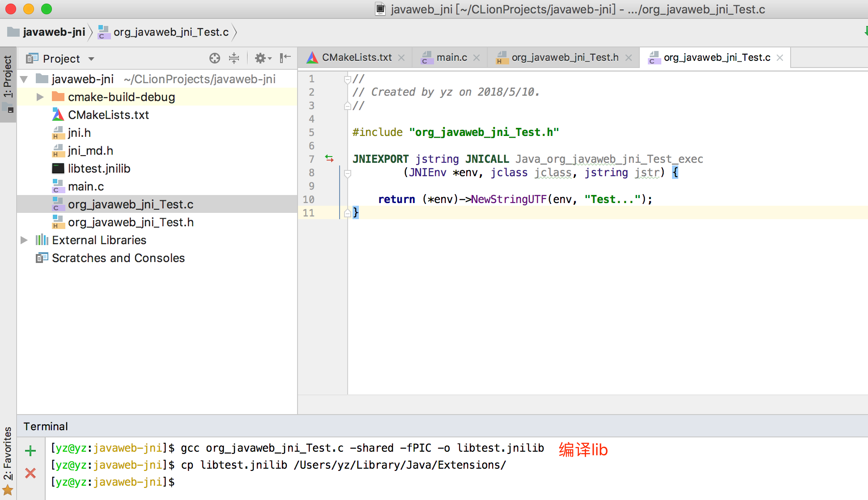This screenshot has width=868, height=500.
Task: Click Java_org_javaweb_jni_Test_exec function name
Action: click(609, 159)
